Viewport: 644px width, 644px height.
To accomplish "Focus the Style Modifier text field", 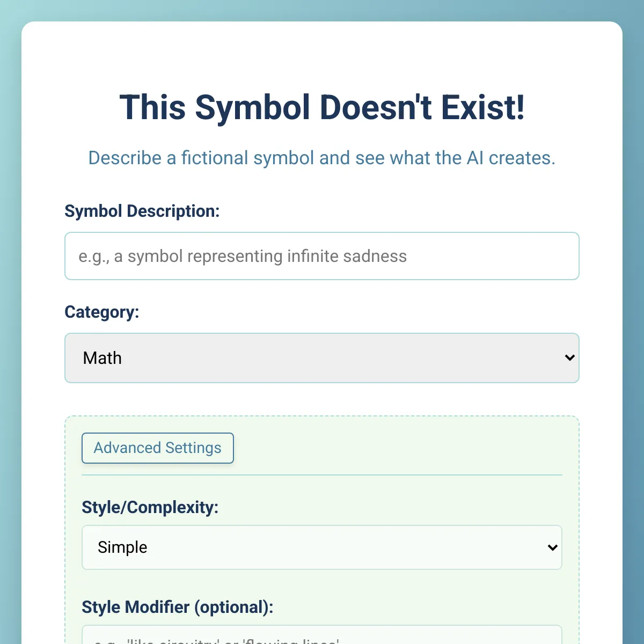I will (x=322, y=635).
